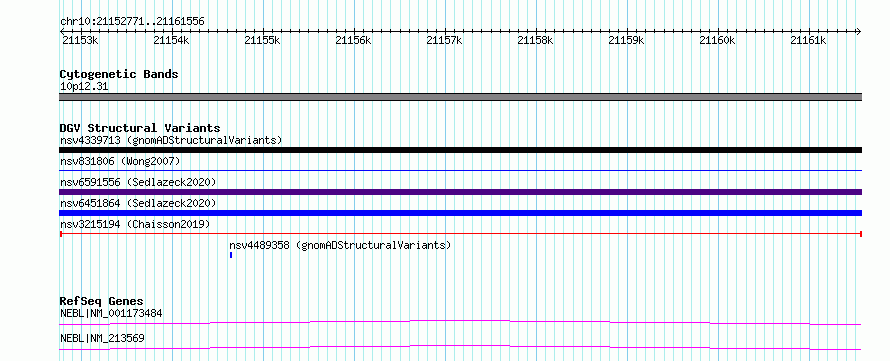Select the thin blue nsv831806 variant line
Viewport: 890px width, 361px height.
point(460,170)
